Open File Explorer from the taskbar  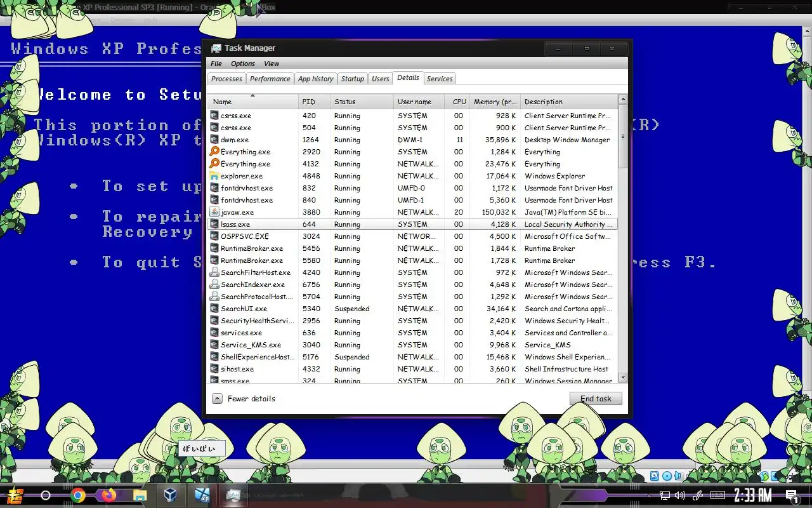tap(140, 495)
